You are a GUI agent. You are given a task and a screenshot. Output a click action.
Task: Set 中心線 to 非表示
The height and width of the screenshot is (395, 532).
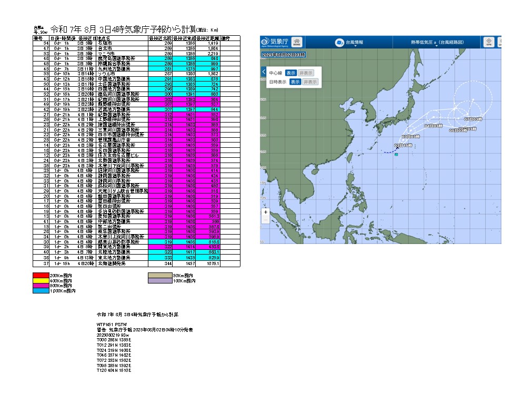[x=306, y=73]
